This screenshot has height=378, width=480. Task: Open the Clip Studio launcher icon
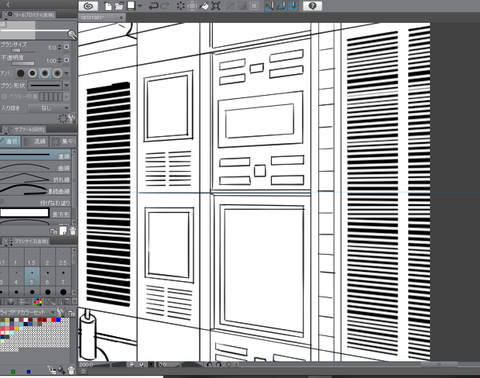[x=88, y=6]
